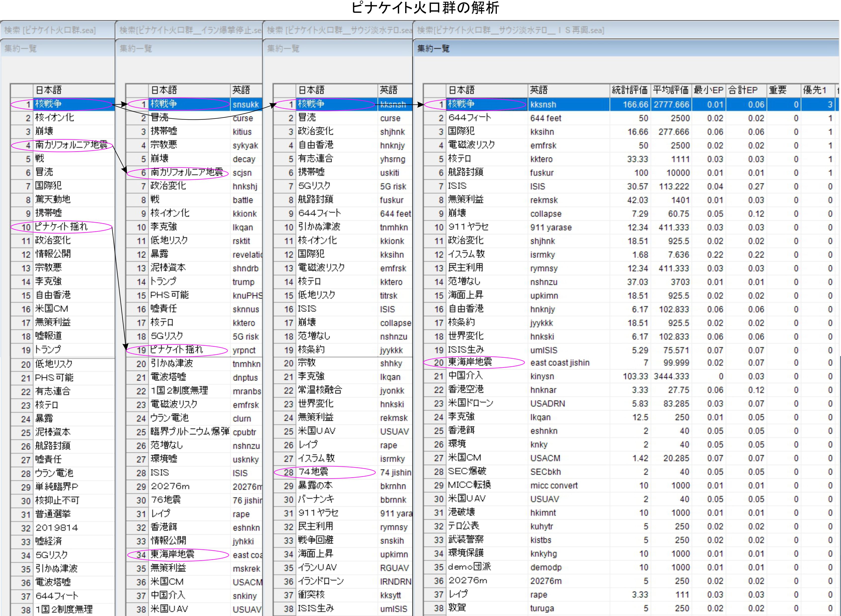Select the active 集約一覧 panel header
Viewport: 841px width, 616px height.
433,48
